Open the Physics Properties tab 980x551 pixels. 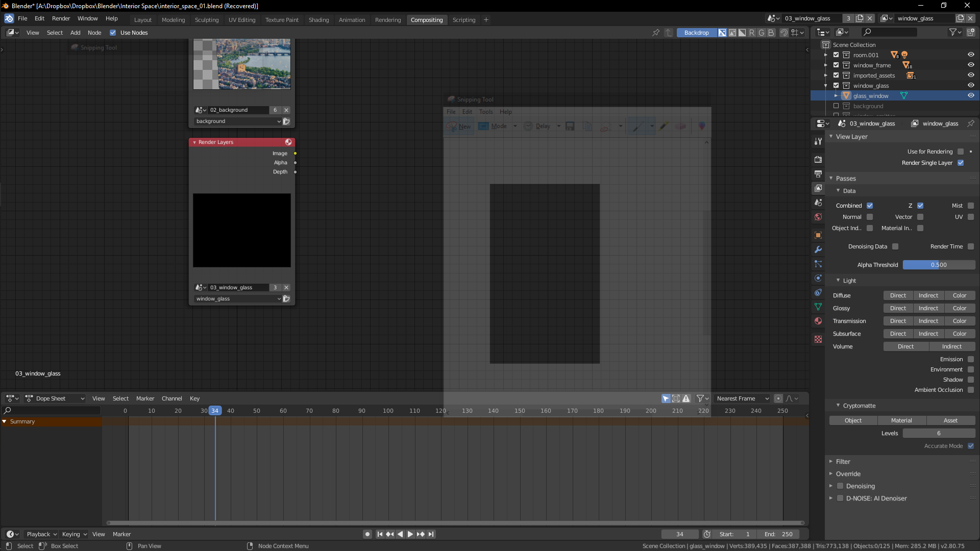pyautogui.click(x=818, y=278)
